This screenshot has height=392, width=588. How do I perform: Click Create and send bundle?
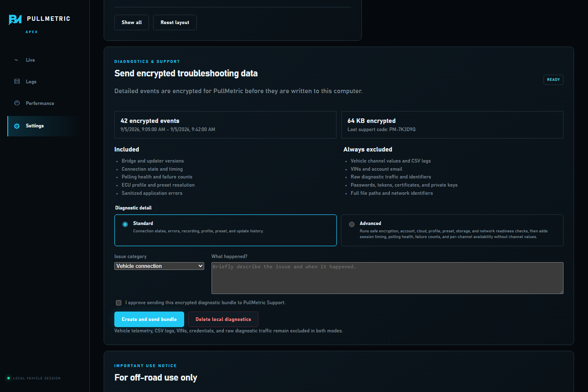pos(149,319)
